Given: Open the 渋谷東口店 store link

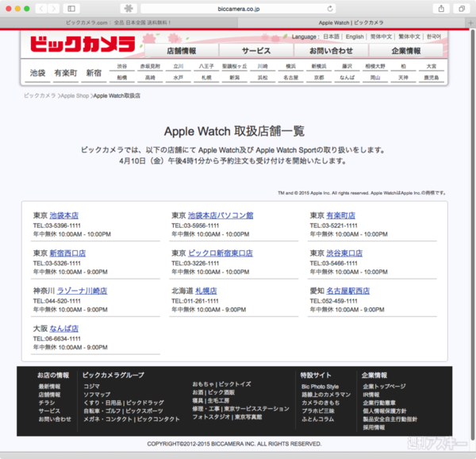Looking at the screenshot, I should [x=344, y=253].
